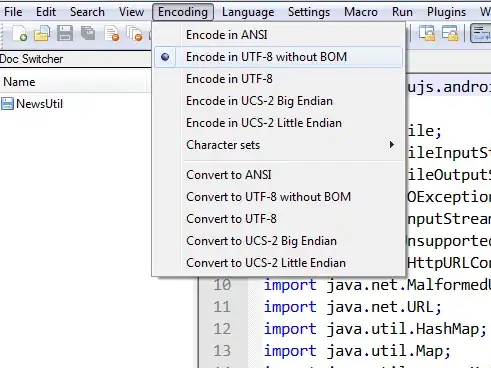Toggle the Word wrap toolbar icon
The image size is (491, 368).
pos(481,33)
